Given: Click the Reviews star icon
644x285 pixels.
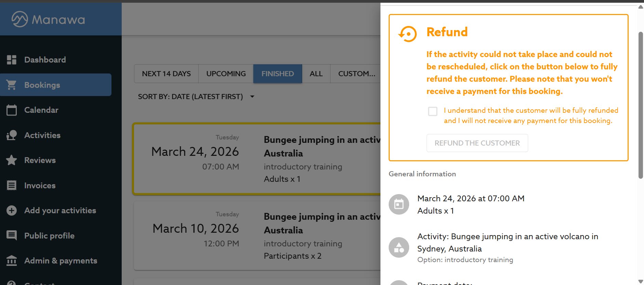Looking at the screenshot, I should [x=12, y=160].
